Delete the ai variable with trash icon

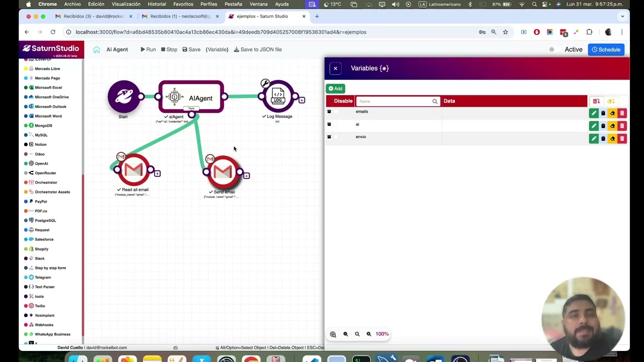click(x=622, y=126)
